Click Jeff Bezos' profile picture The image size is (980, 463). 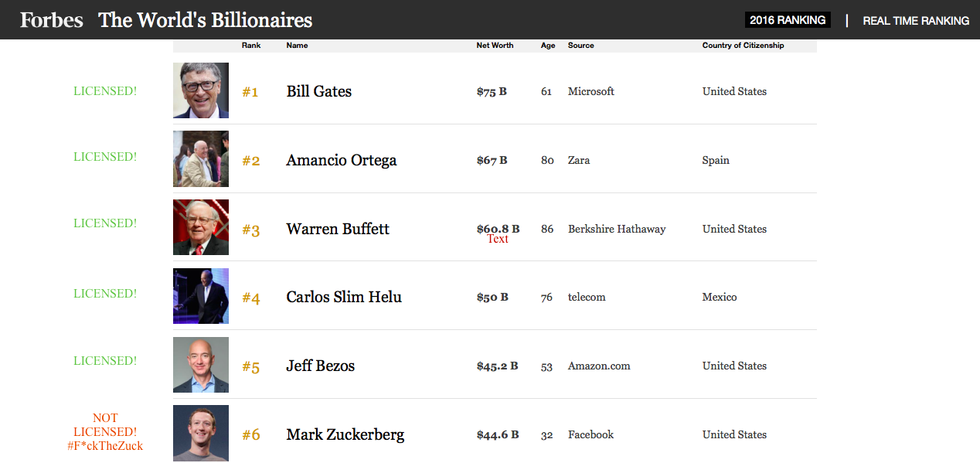click(201, 365)
